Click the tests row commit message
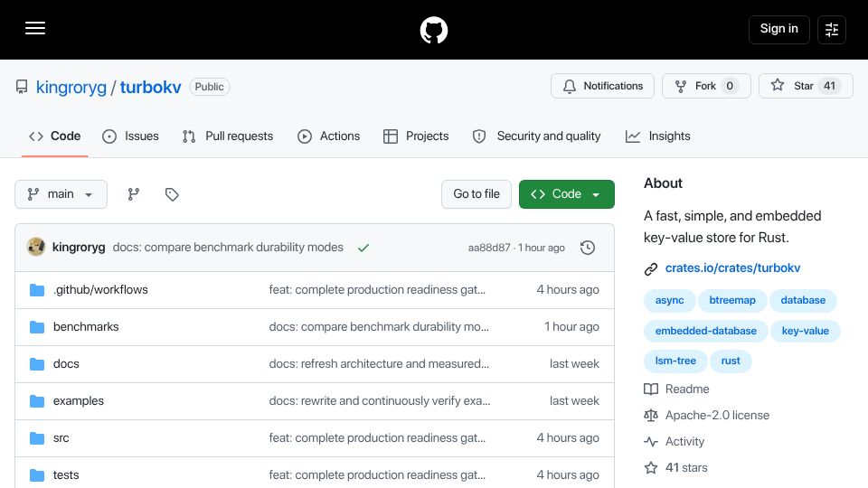 coord(377,475)
